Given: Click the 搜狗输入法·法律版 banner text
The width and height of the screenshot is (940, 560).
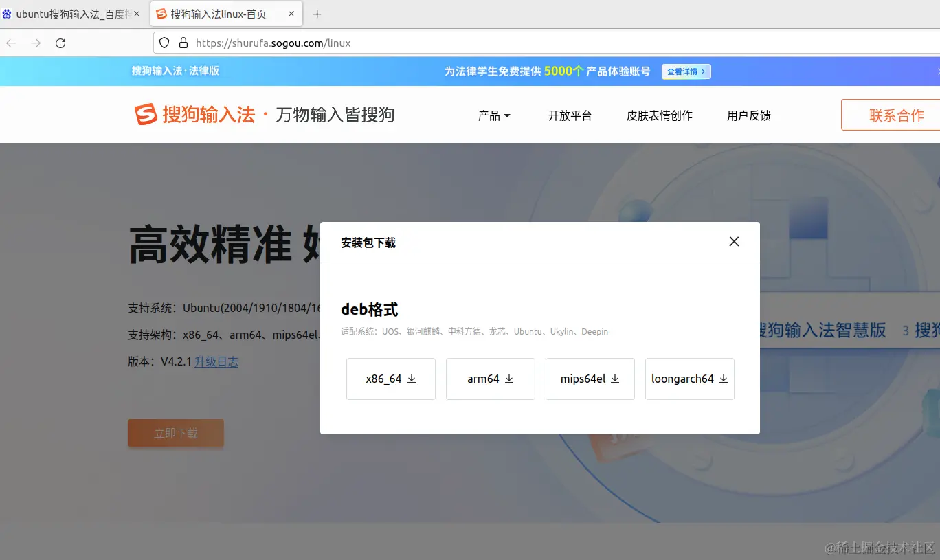Looking at the screenshot, I should [175, 71].
